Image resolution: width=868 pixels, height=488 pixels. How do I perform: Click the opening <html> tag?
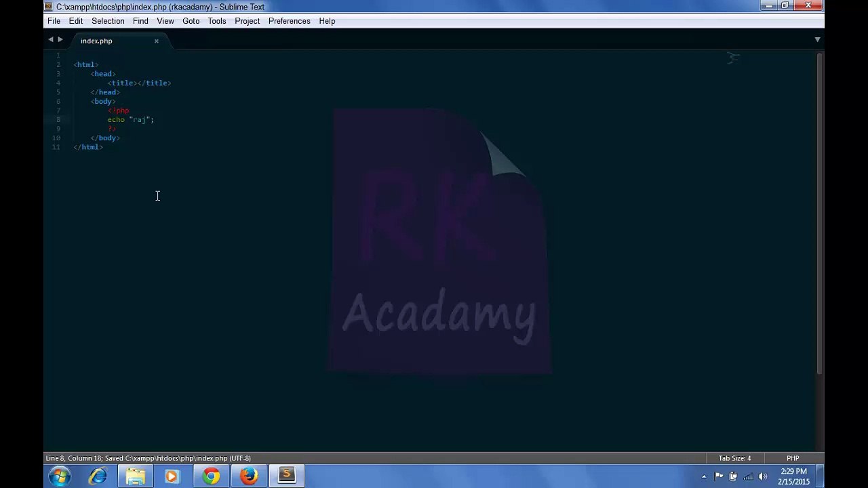click(x=86, y=64)
